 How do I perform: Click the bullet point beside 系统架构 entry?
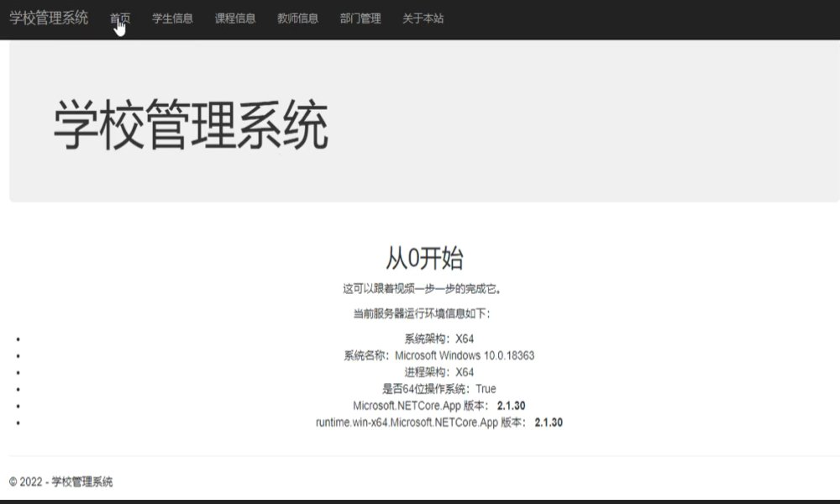[x=18, y=339]
